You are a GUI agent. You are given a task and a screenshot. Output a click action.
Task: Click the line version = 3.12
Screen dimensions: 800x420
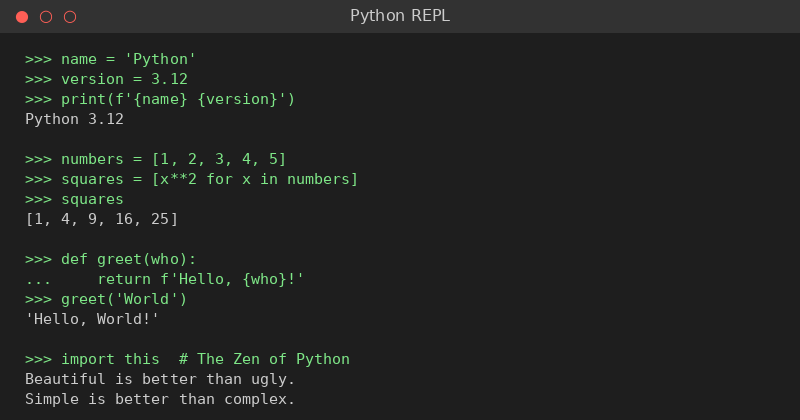coord(106,79)
